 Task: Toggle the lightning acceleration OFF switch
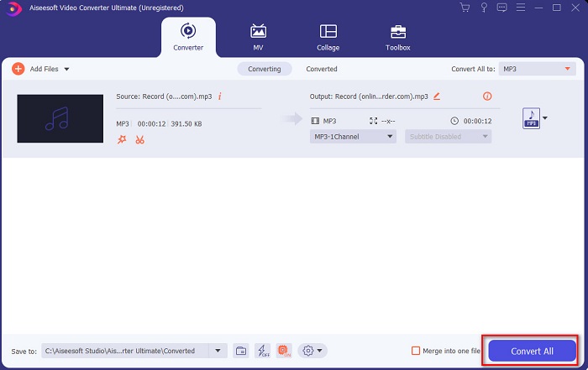[x=262, y=351]
